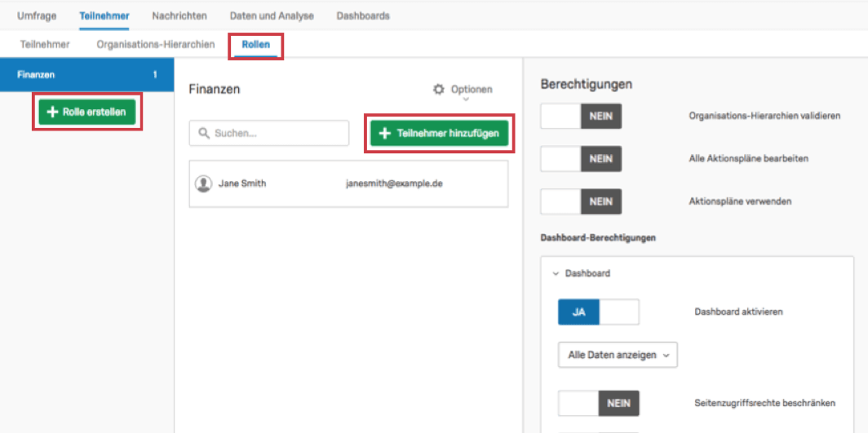Toggle Dashboard aktivieren switch

pyautogui.click(x=599, y=311)
